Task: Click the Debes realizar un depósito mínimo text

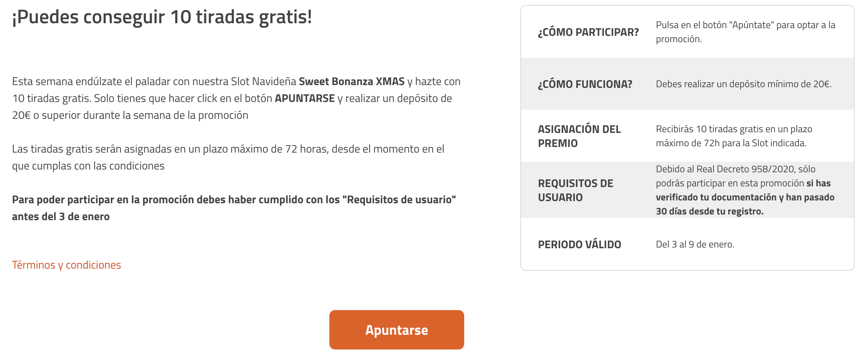Action: tap(744, 84)
